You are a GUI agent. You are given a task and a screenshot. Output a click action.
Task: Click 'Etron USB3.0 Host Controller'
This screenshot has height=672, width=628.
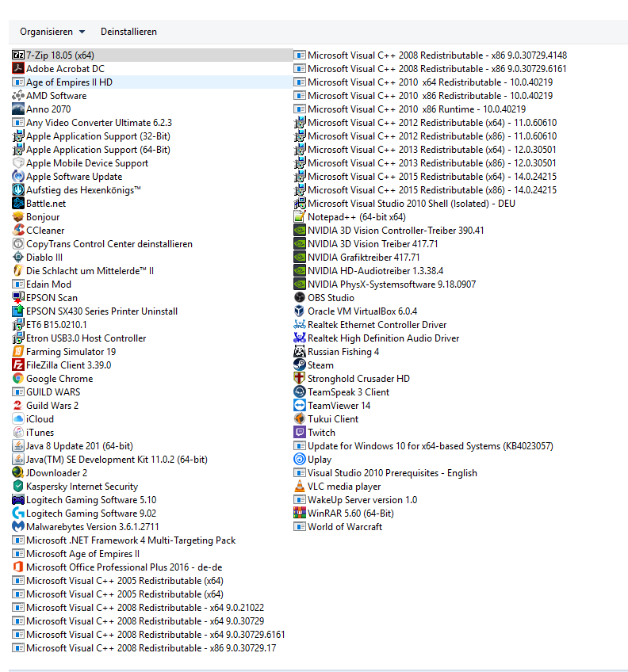pos(79,338)
